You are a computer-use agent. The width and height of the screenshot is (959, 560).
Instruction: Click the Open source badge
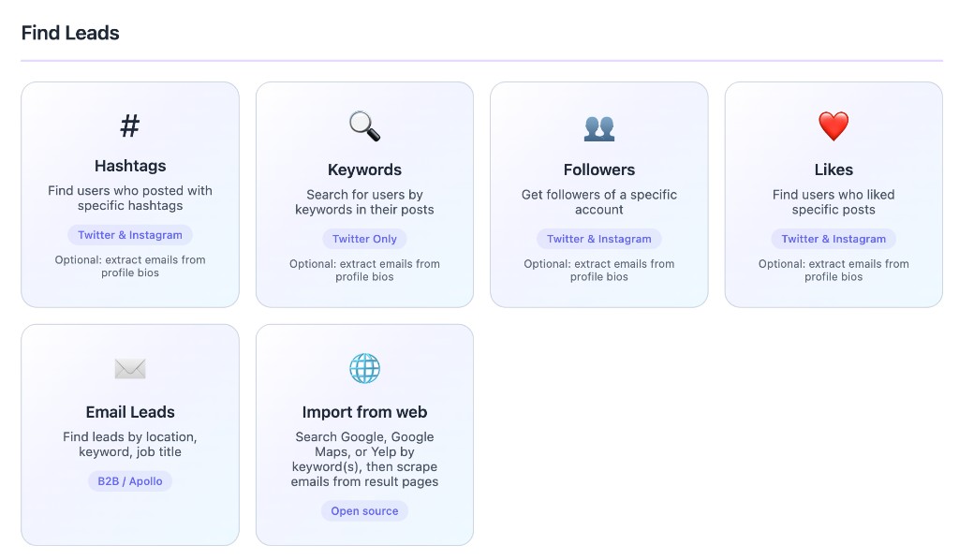tap(364, 511)
